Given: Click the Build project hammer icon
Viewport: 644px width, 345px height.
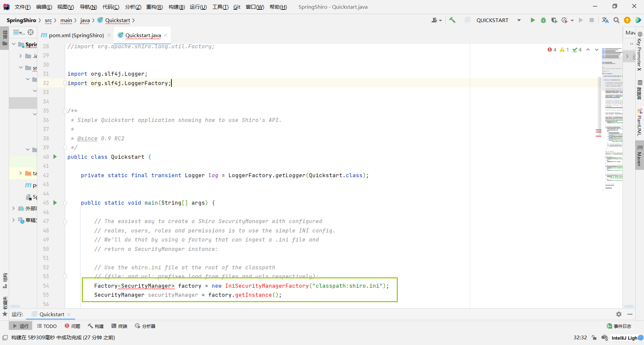Looking at the screenshot, I should (x=452, y=20).
